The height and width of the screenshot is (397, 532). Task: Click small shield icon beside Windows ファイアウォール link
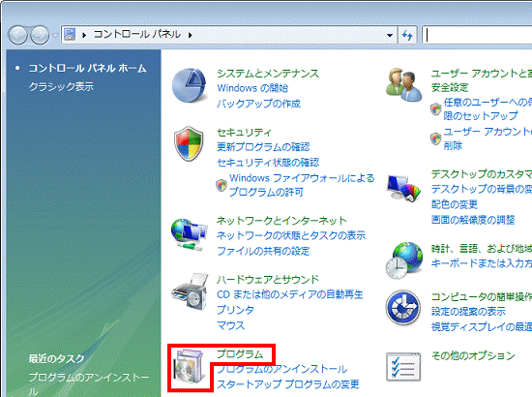pos(222,185)
